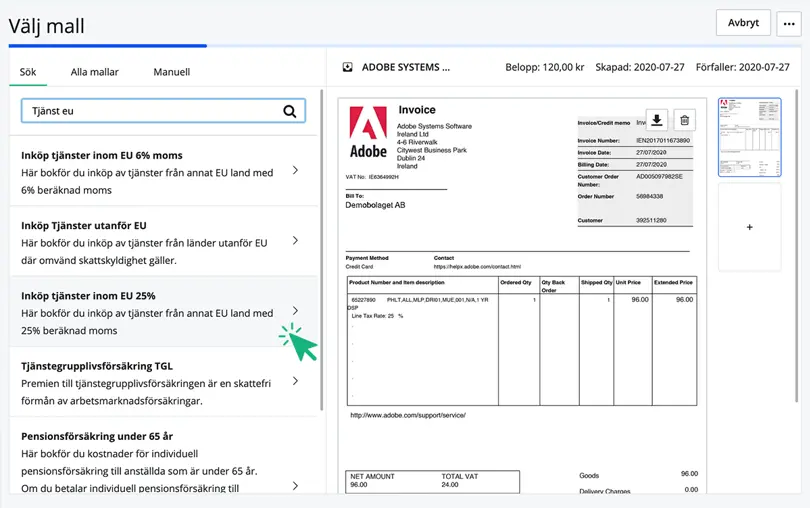Select Tjänstegrupplivsförsäkring TGL template
Image resolution: width=810 pixels, height=508 pixels.
click(x=163, y=383)
